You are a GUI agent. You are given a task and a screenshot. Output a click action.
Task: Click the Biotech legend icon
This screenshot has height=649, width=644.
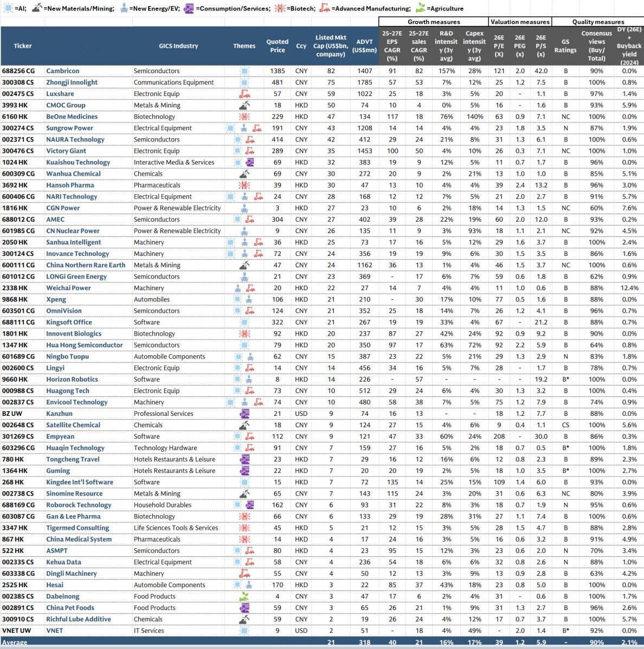coord(280,8)
